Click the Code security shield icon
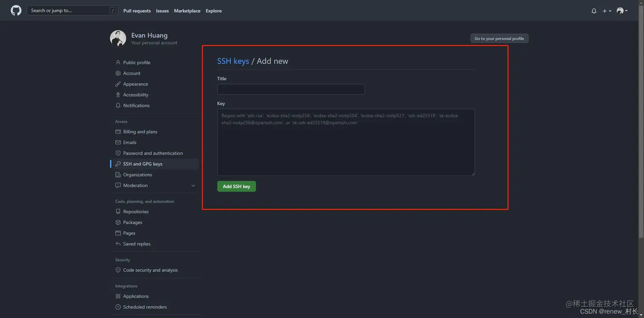Viewport: 644px width, 318px height. [118, 270]
